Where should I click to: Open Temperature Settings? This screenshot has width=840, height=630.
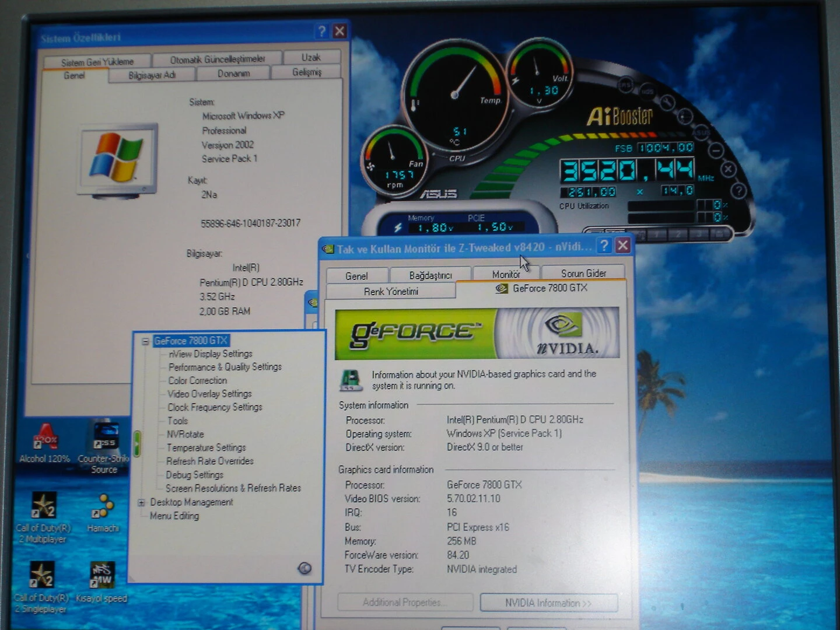pyautogui.click(x=206, y=447)
